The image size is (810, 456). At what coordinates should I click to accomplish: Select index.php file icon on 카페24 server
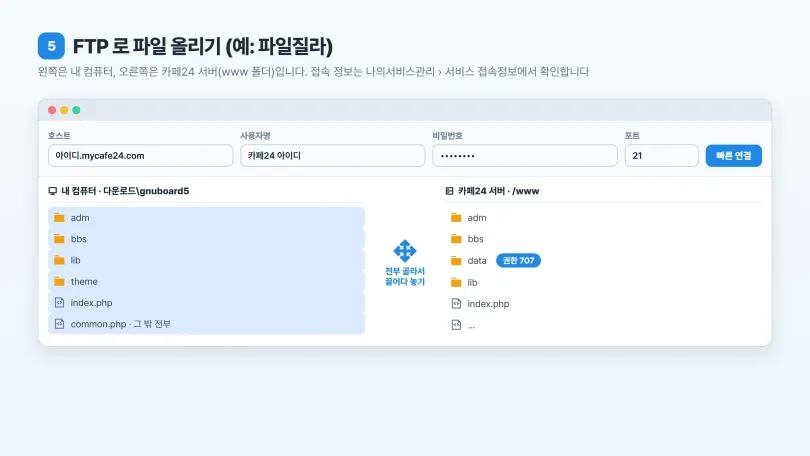(x=456, y=304)
